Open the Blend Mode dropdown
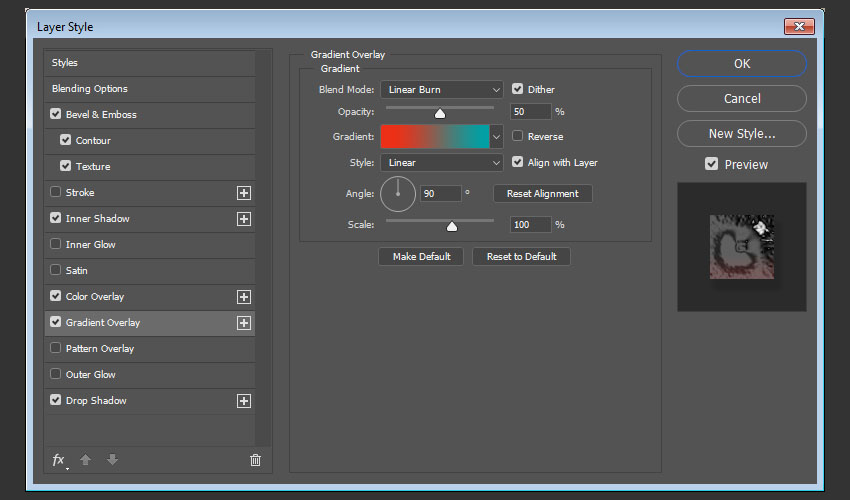The height and width of the screenshot is (500, 850). [x=441, y=90]
